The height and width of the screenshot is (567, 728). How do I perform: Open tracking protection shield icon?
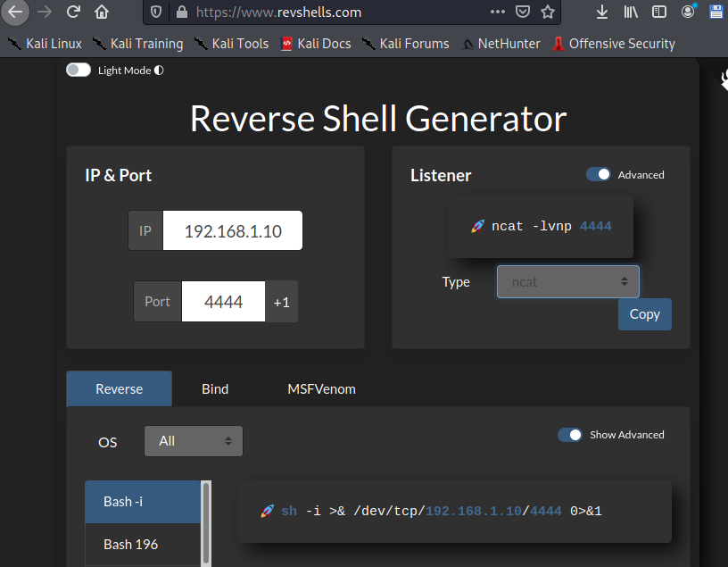156,13
